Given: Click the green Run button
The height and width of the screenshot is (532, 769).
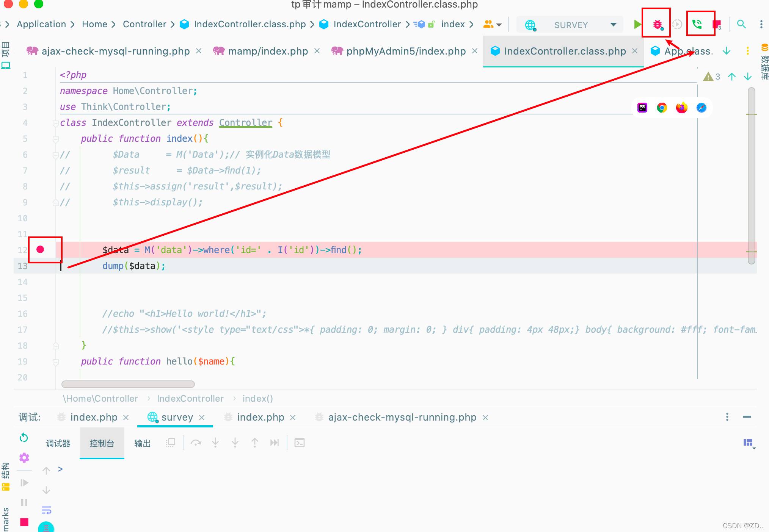Looking at the screenshot, I should point(637,25).
